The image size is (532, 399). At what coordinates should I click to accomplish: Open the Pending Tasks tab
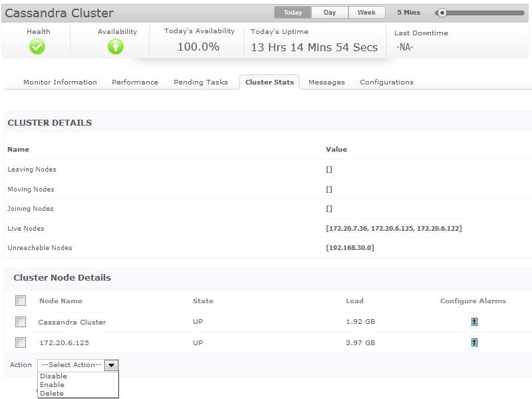(201, 82)
